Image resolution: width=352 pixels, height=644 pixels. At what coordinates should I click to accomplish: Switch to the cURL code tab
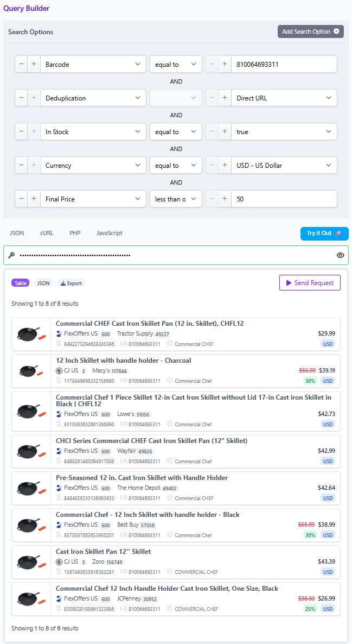[47, 233]
